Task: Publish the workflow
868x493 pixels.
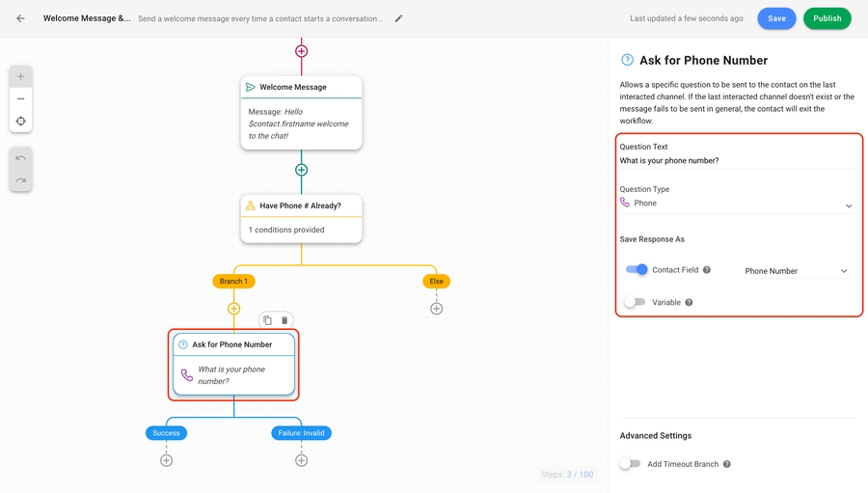Action: coord(827,18)
